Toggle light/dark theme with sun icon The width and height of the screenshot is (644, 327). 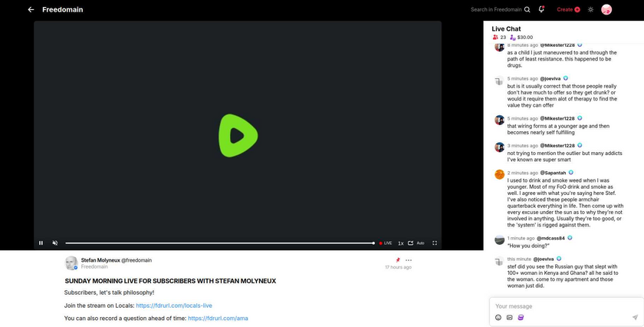(x=590, y=10)
